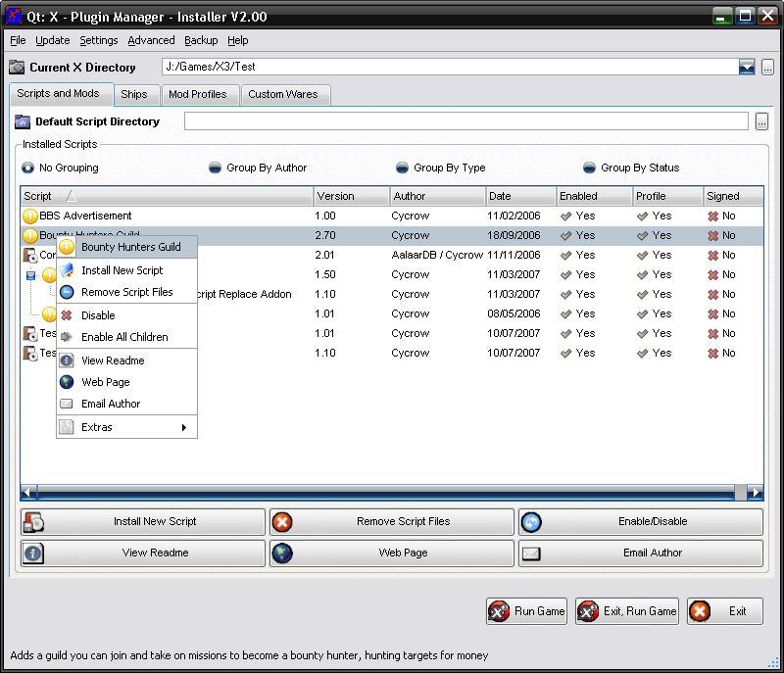Screen dimensions: 784x673
Task: Click the Exit button
Action: 725,611
